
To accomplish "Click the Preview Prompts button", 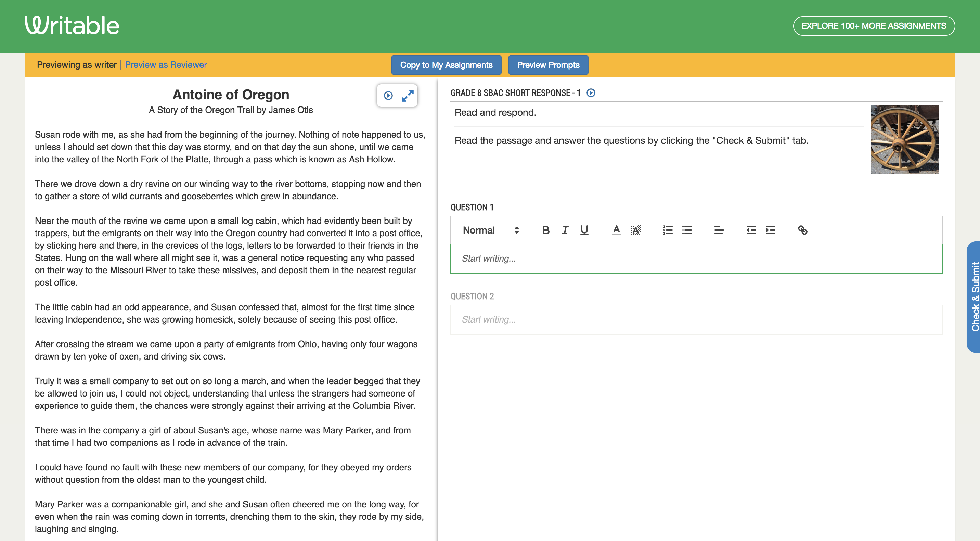I will (547, 65).
